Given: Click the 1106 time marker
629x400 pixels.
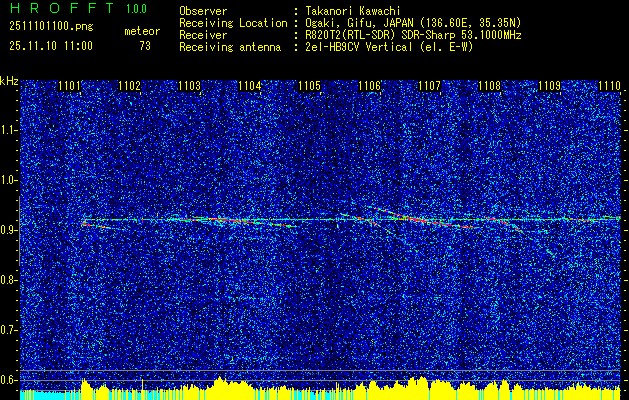Looking at the screenshot, I should coord(369,86).
